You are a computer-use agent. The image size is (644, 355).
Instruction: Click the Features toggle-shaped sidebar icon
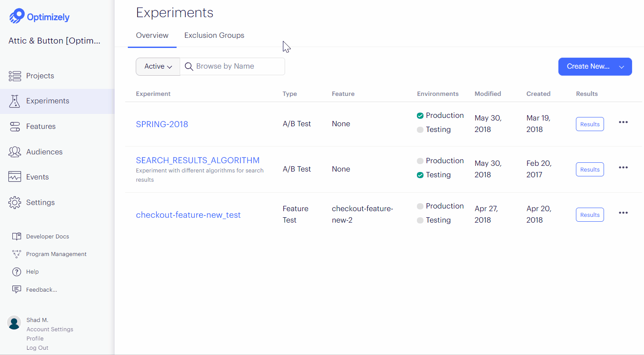15,127
